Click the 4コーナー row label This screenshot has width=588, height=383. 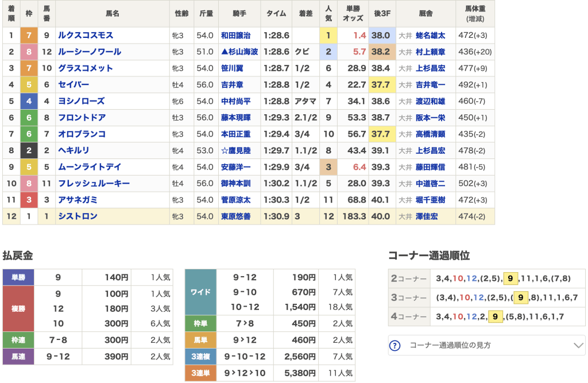(409, 316)
